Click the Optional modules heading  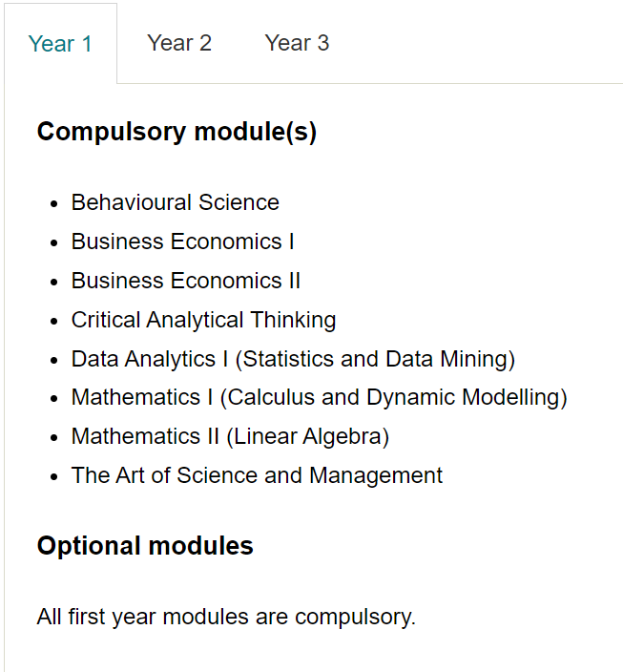click(x=145, y=546)
